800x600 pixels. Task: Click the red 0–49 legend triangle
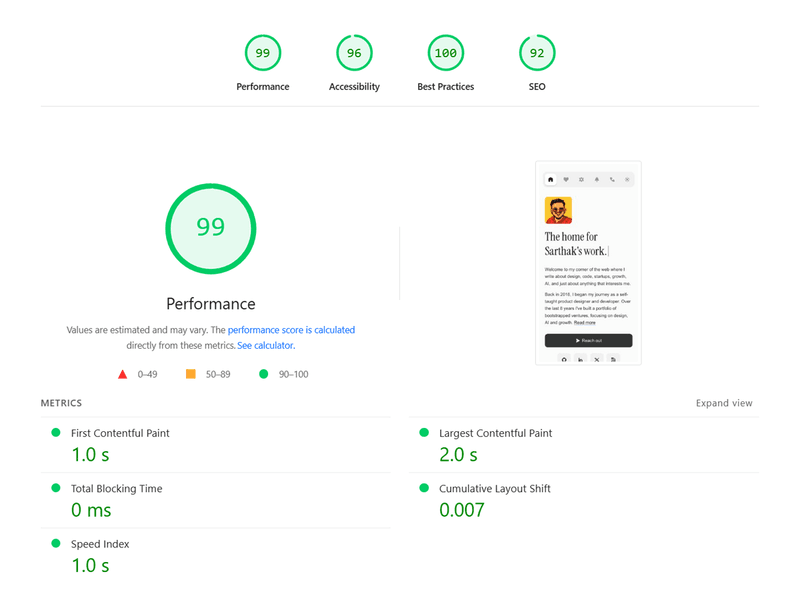click(122, 373)
